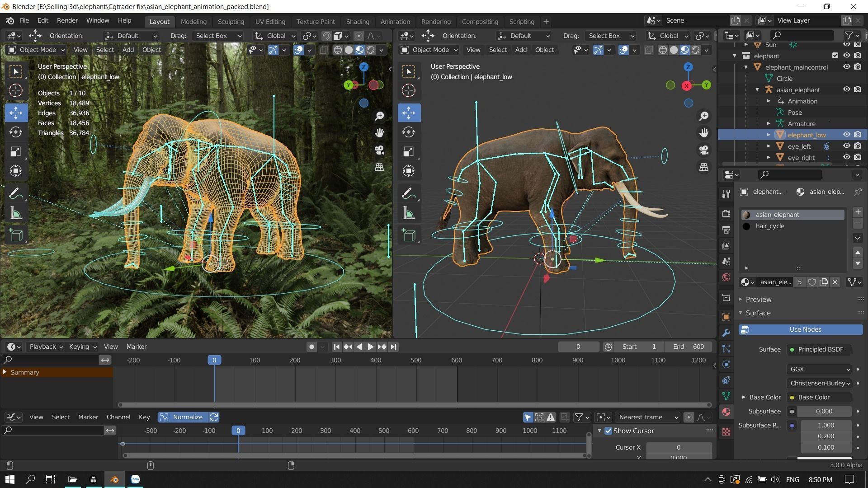Image resolution: width=868 pixels, height=488 pixels.
Task: Open the Object Data properties tab
Action: coord(726,396)
